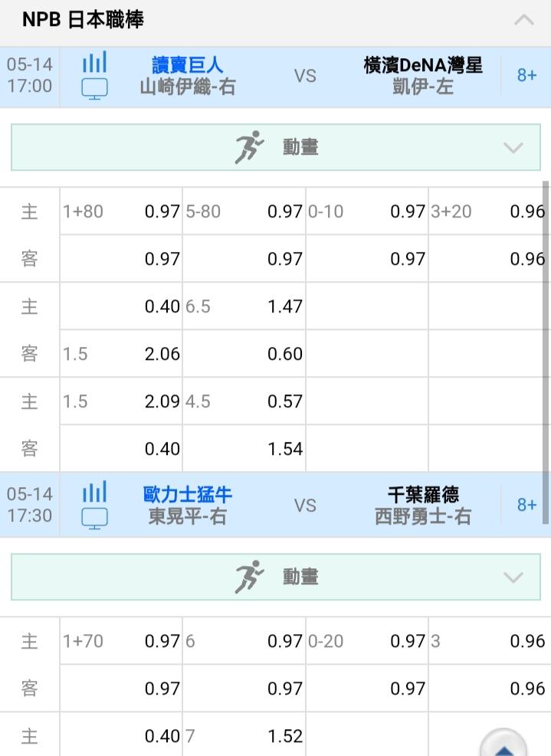Open 8+ more bets for 讀賣巨人 game
551x756 pixels.
pos(526,75)
